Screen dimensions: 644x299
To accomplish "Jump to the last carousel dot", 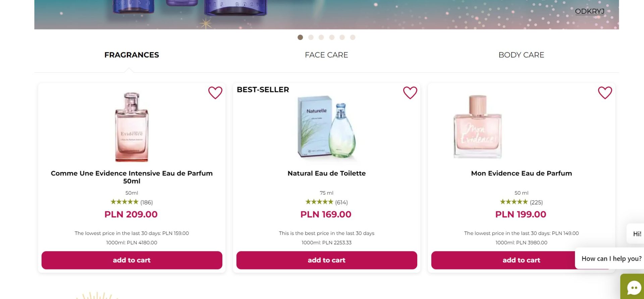I will click(353, 37).
